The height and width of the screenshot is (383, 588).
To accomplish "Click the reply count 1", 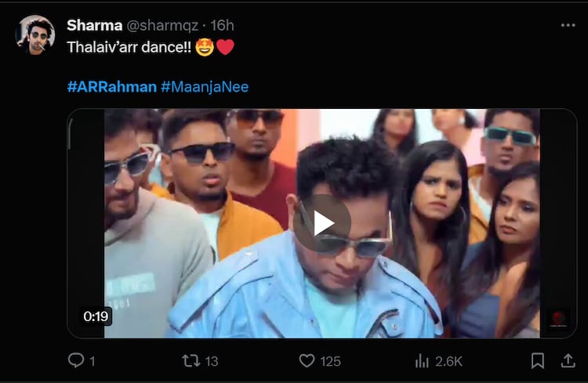I will click(x=93, y=361).
